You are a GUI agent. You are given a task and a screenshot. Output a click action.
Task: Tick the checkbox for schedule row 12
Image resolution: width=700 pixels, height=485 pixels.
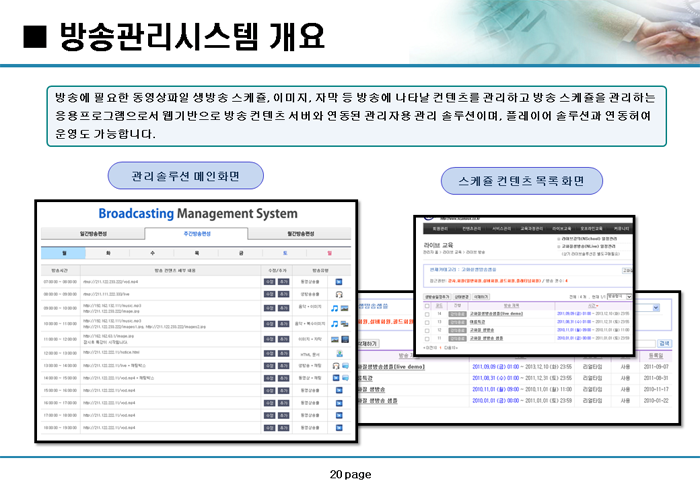click(427, 330)
